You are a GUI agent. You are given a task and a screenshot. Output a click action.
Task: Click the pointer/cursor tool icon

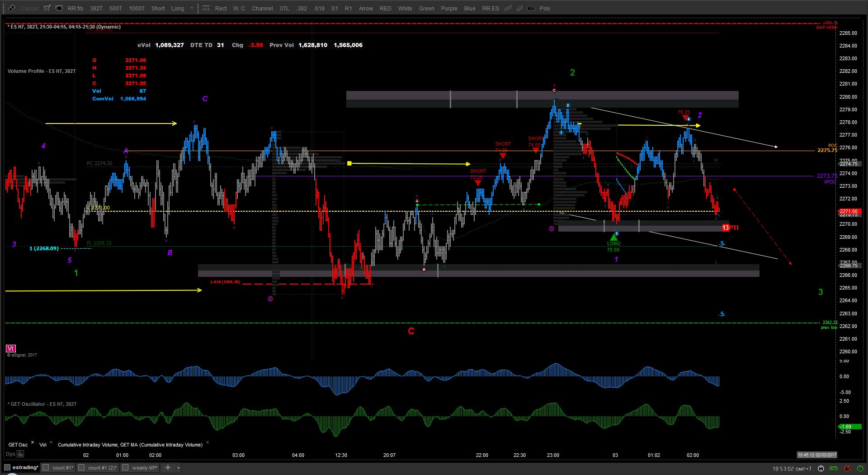11,8
